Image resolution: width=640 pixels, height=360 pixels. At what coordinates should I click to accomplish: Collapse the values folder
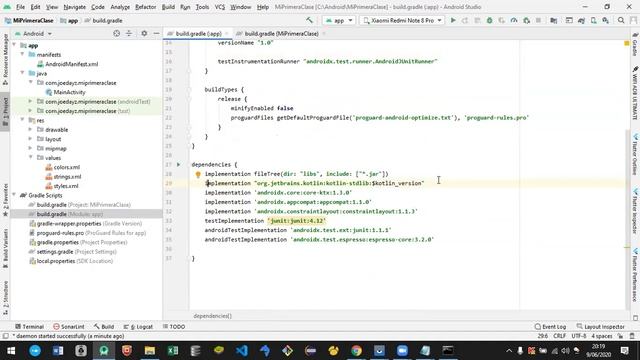[30, 158]
